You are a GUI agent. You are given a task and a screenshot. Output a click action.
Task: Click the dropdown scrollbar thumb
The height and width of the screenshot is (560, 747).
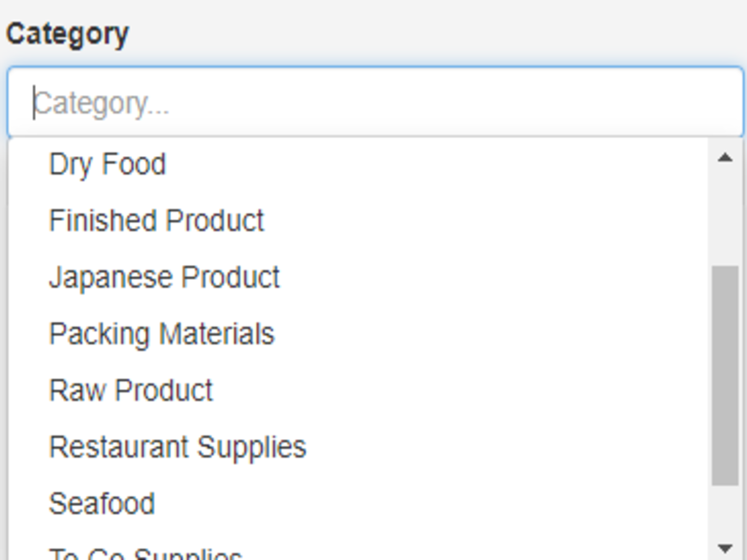(725, 376)
